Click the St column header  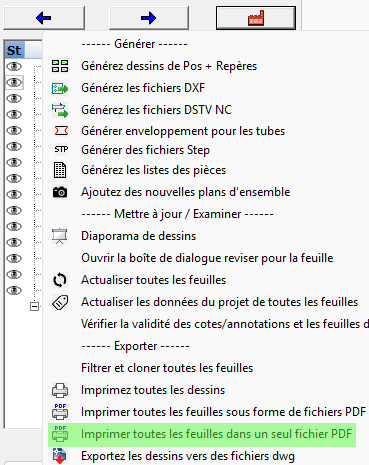coord(14,50)
